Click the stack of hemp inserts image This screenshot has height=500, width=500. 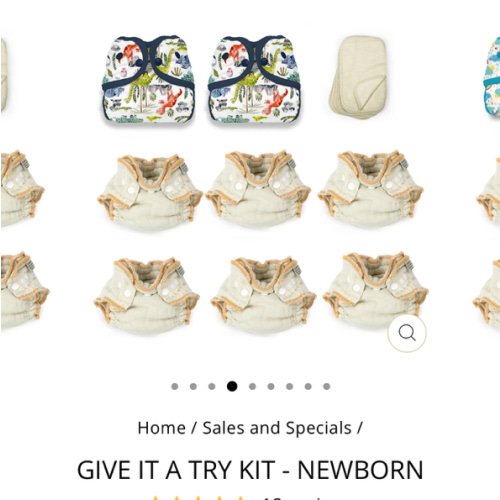click(359, 77)
